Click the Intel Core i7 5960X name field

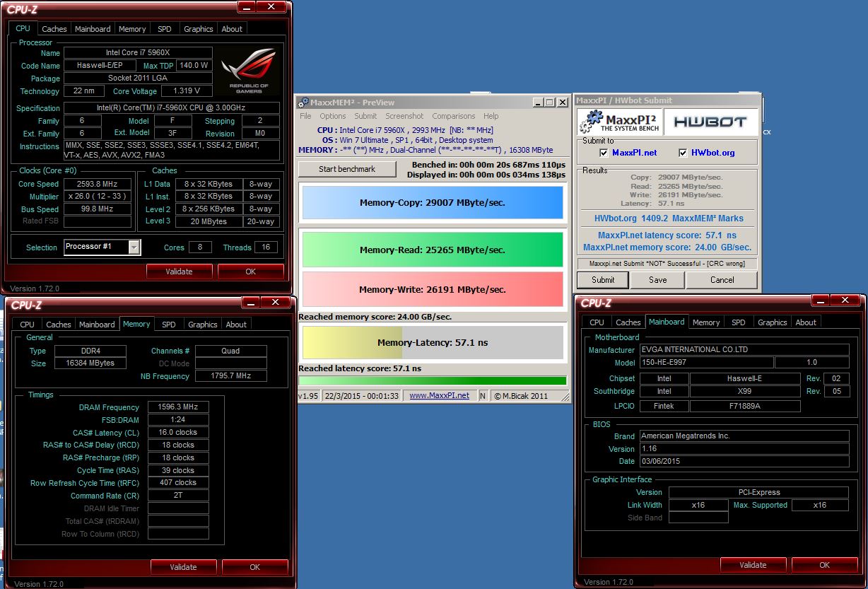click(138, 52)
